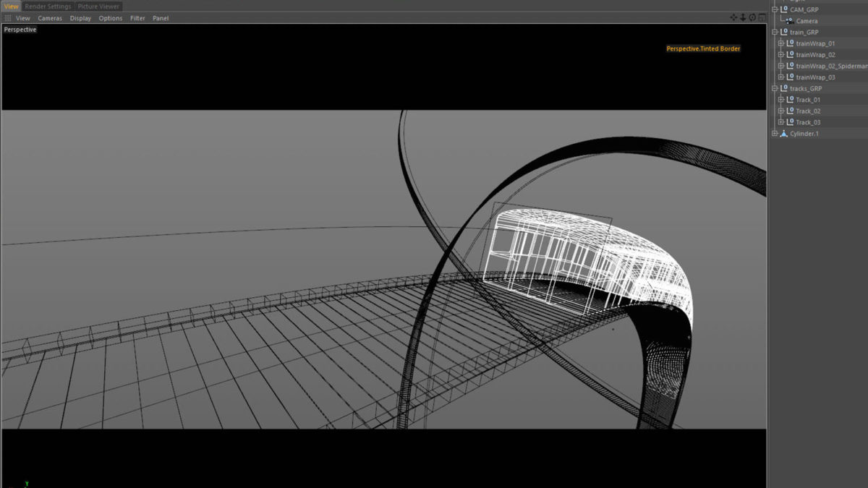Click the null icon beside train_GRP

coord(784,33)
